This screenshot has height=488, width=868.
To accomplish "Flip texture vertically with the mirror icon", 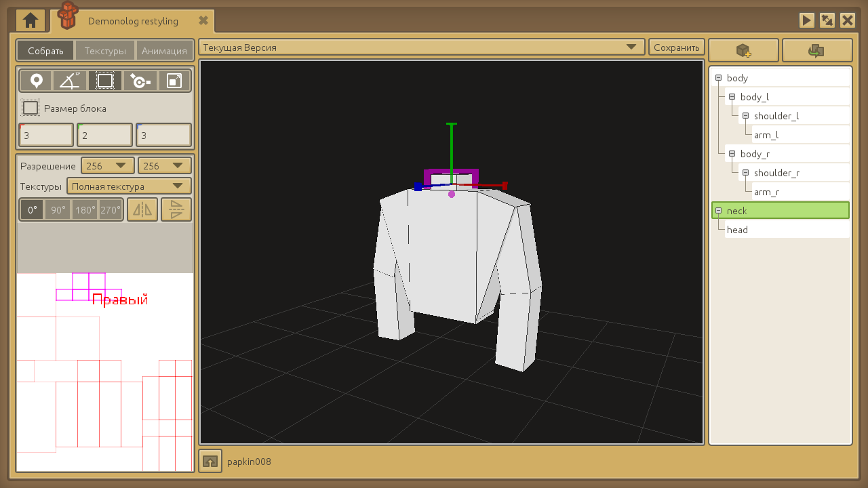I will pyautogui.click(x=176, y=209).
